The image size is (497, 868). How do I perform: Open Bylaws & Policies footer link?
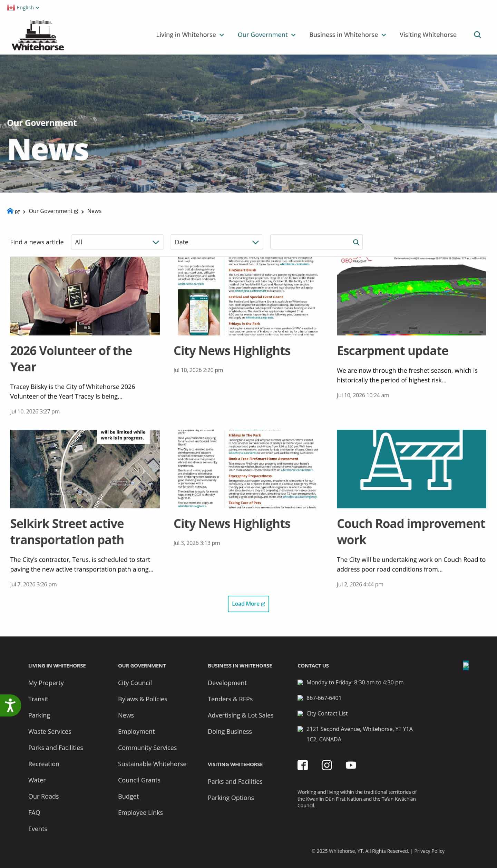[x=143, y=699]
